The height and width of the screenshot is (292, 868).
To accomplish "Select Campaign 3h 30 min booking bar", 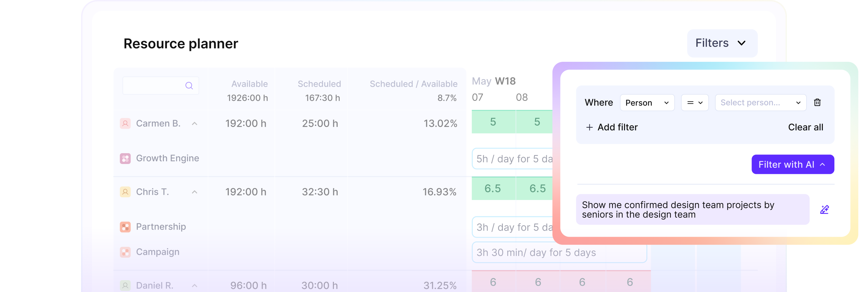I will tap(559, 252).
